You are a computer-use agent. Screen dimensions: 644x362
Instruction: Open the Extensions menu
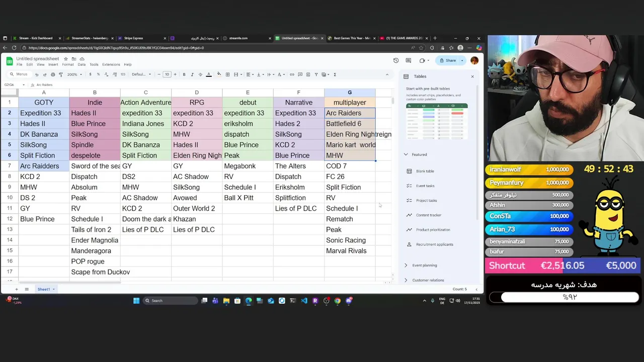pyautogui.click(x=111, y=64)
